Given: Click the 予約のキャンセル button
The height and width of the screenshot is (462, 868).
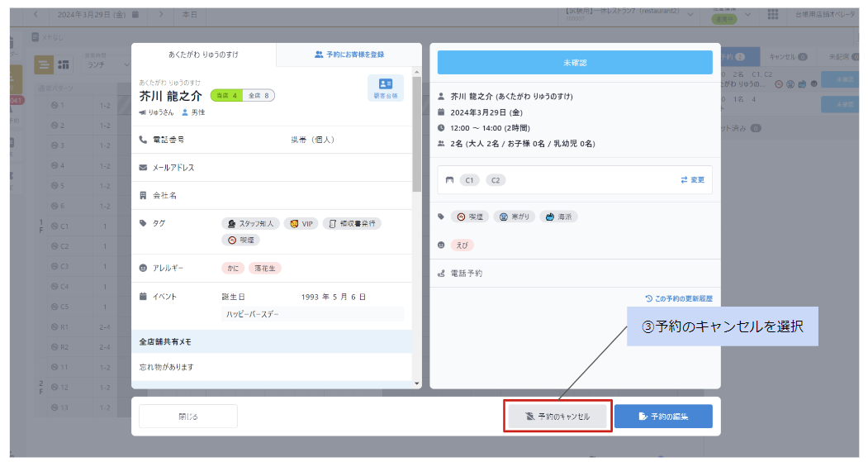Looking at the screenshot, I should tap(558, 417).
